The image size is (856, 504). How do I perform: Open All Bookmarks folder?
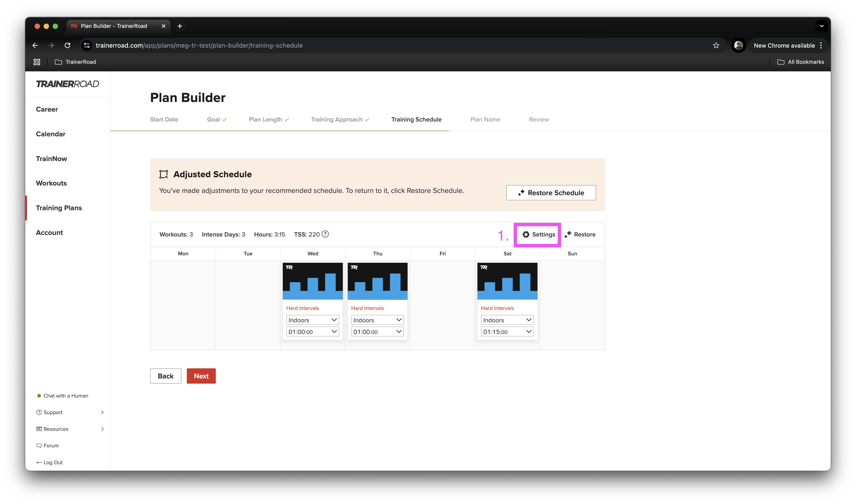pyautogui.click(x=800, y=62)
